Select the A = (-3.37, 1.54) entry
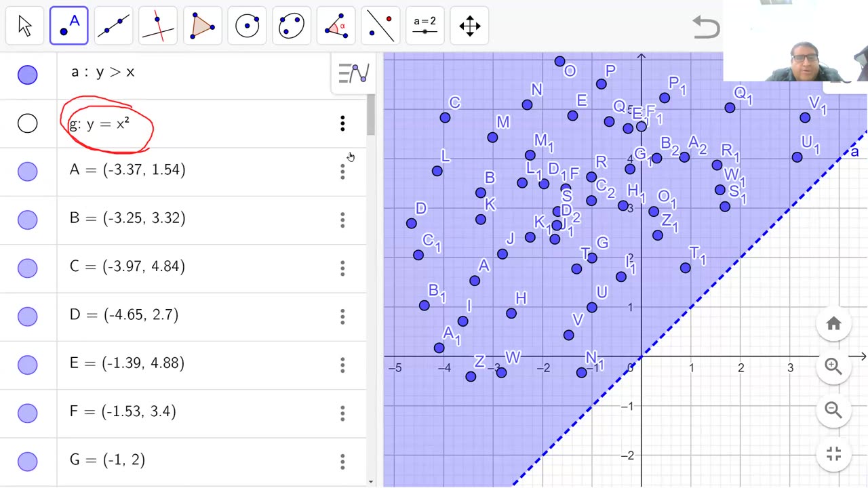Screen dimensions: 868x488 pos(127,169)
